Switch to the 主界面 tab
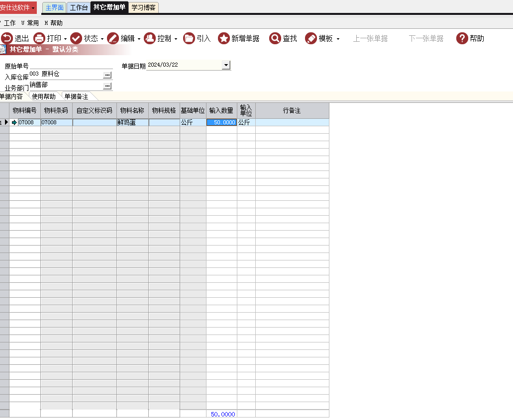The height and width of the screenshot is (420, 513). 54,7
